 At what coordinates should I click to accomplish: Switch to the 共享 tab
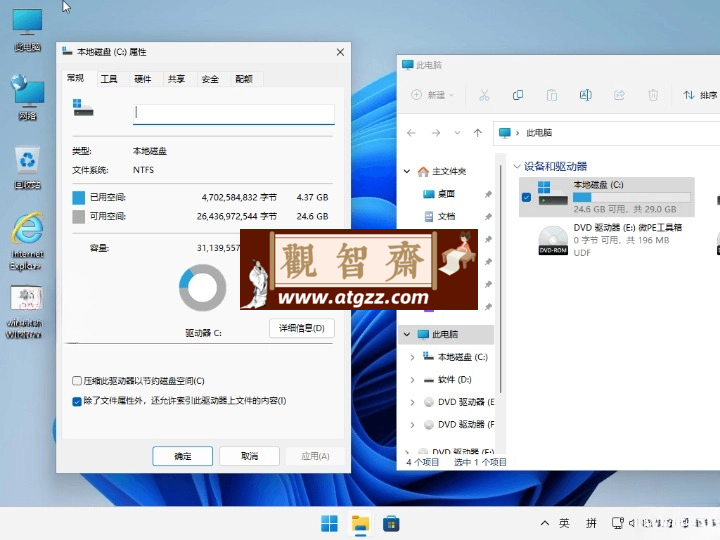coord(176,79)
